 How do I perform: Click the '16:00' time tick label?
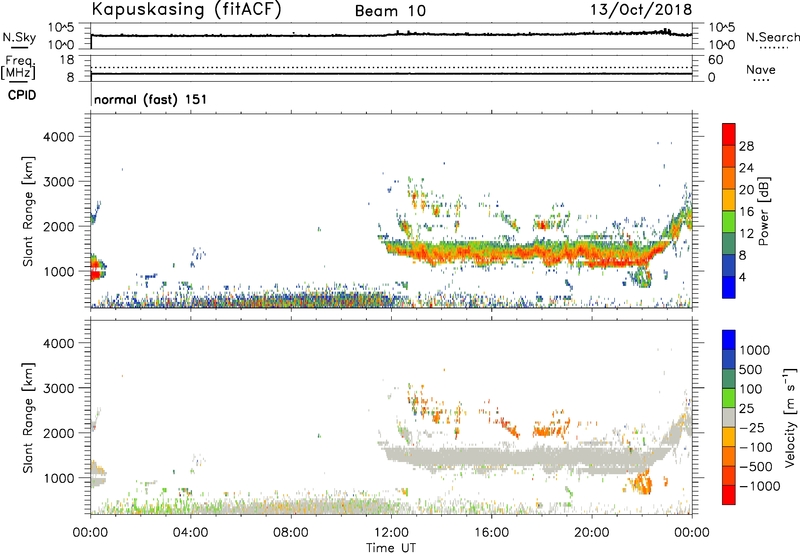pyautogui.click(x=491, y=533)
